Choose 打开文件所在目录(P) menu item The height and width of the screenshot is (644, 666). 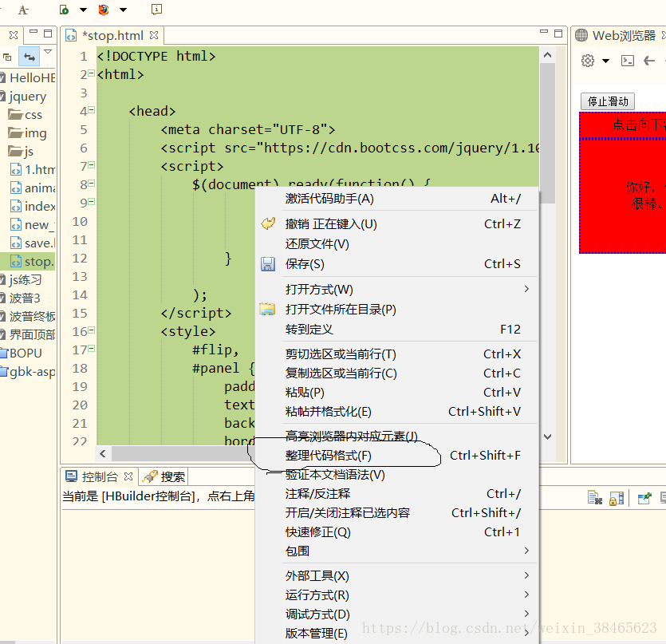(397, 310)
